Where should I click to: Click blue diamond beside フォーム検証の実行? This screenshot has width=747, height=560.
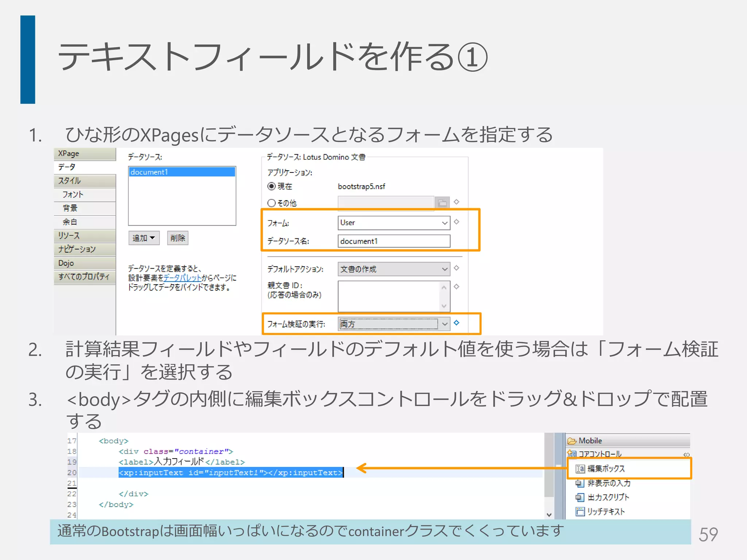(x=457, y=323)
